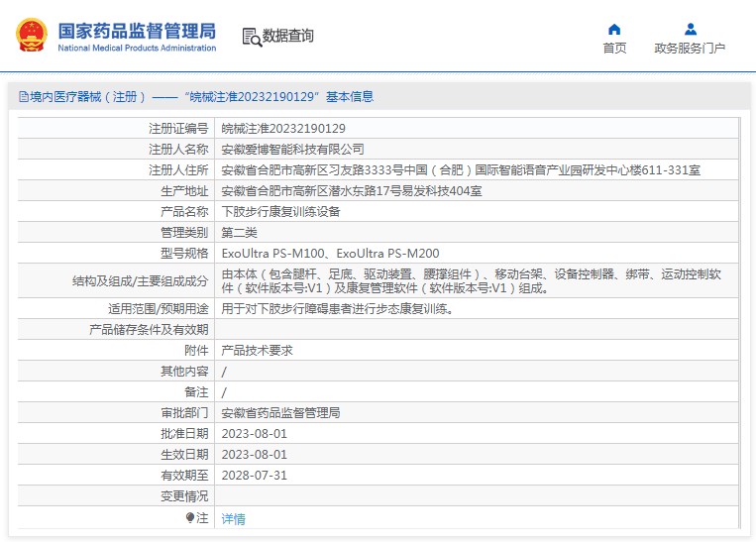Image resolution: width=756 pixels, height=542 pixels.
Task: Click the 注册证编号 row label
Action: click(178, 128)
